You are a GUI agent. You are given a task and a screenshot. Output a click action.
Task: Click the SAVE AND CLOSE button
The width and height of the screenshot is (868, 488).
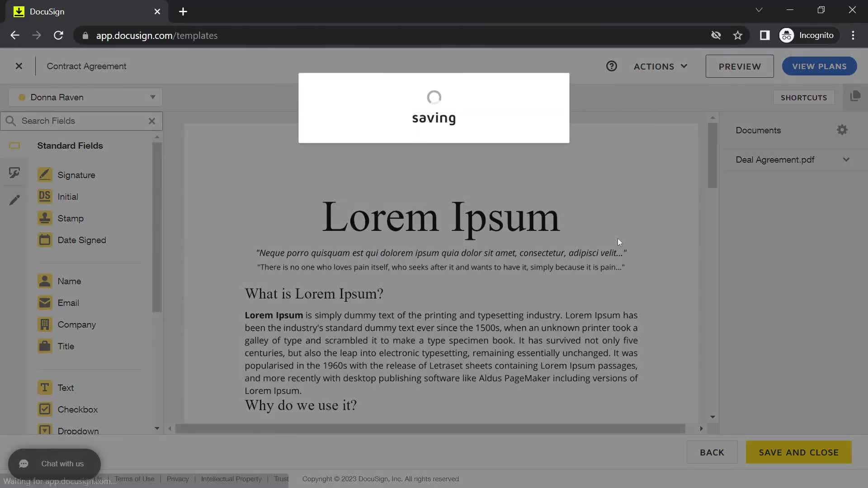(798, 452)
